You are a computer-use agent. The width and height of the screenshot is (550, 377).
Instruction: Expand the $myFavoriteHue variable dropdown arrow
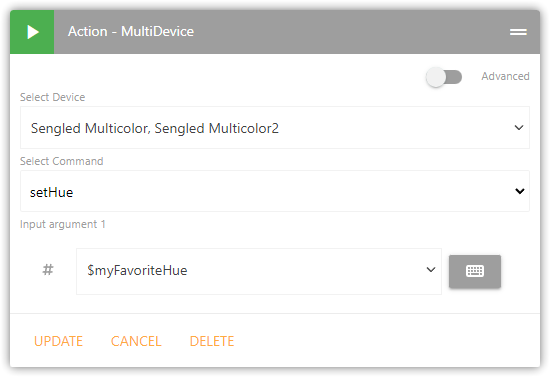pos(431,270)
